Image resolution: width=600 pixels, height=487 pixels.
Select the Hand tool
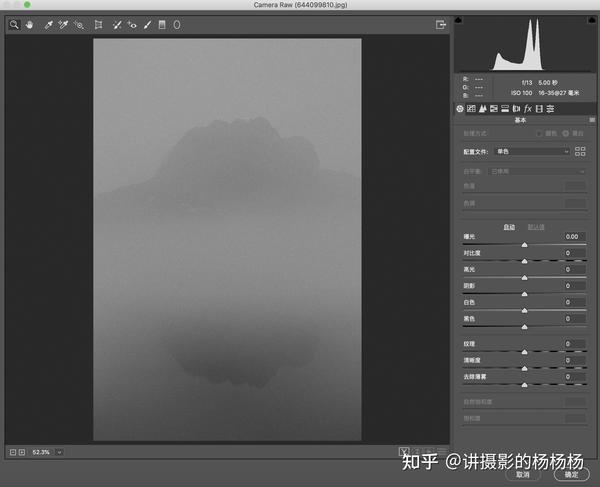point(29,25)
